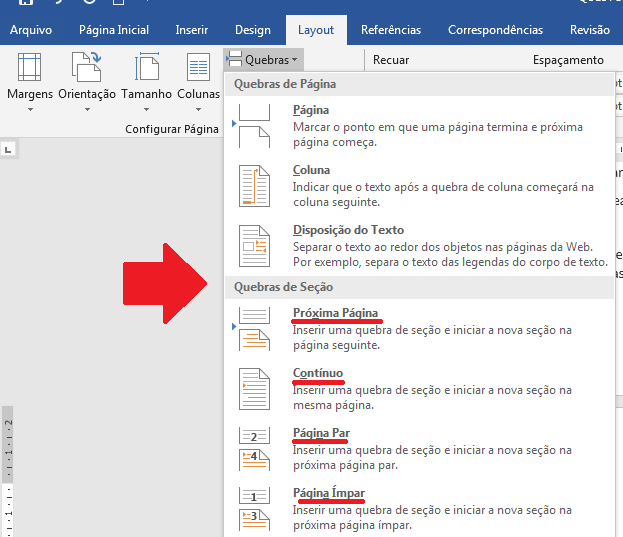Open the Referências ribbon tab
Image resolution: width=623 pixels, height=537 pixels.
[390, 30]
